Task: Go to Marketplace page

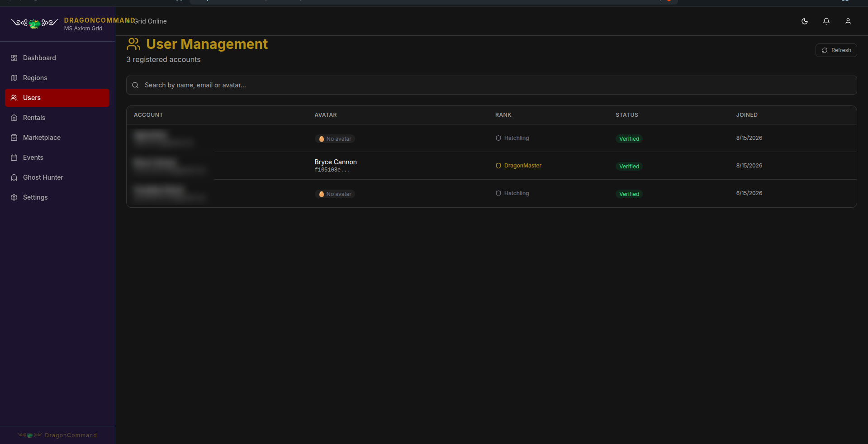Action: (x=57, y=138)
